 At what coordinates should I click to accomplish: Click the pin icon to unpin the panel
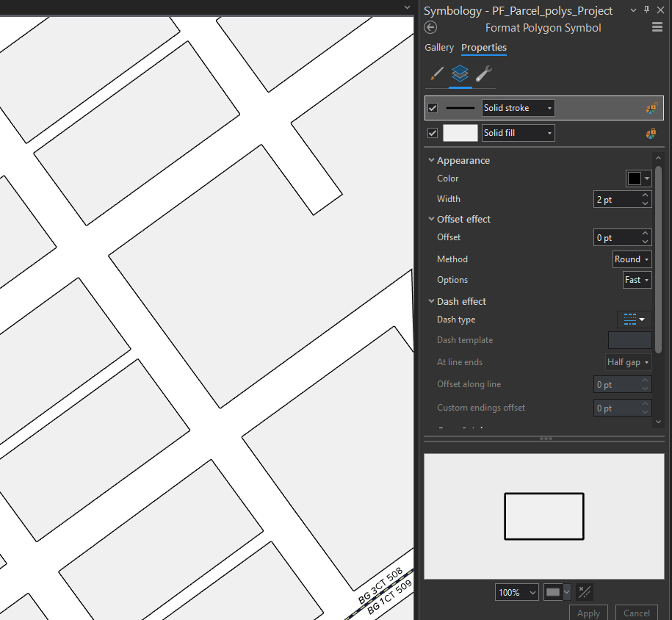(x=646, y=10)
